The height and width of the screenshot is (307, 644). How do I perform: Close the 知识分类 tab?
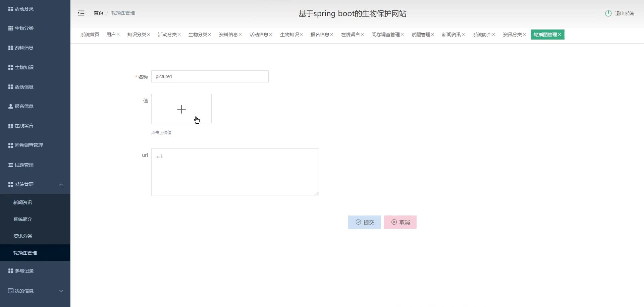pos(149,35)
